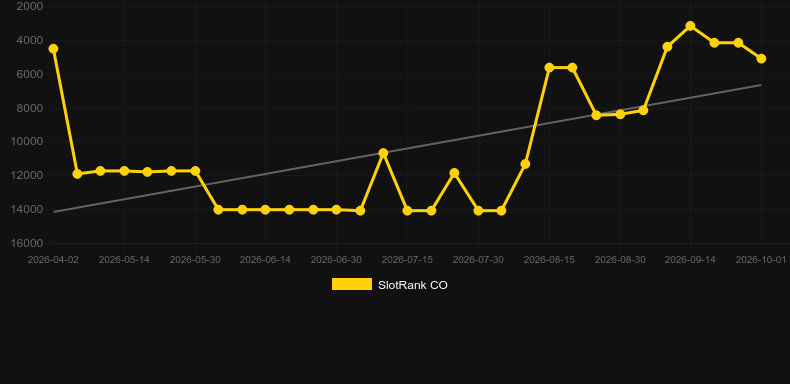
Task: Toggle the SlotRank CO legend entry
Action: [389, 285]
